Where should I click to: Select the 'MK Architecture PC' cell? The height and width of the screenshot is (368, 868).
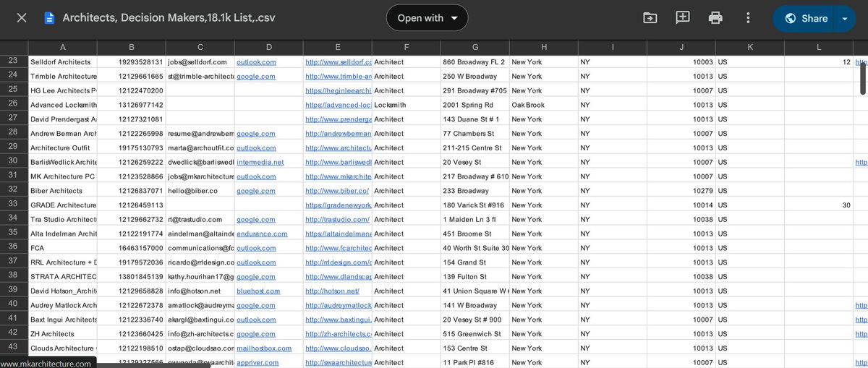pyautogui.click(x=62, y=176)
